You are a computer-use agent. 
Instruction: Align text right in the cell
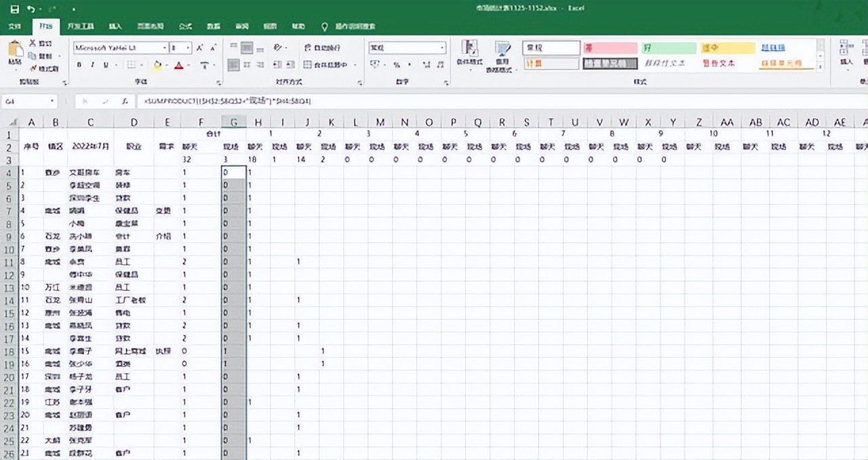[x=260, y=65]
